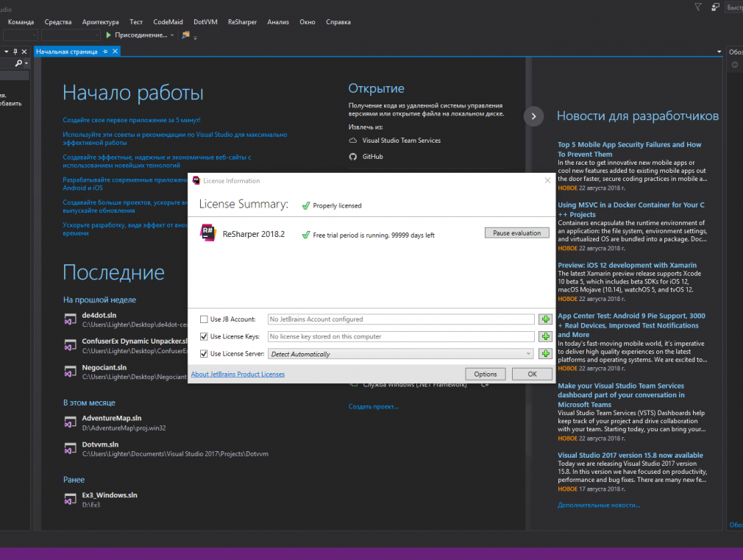The width and height of the screenshot is (743, 560).
Task: Open the Архитектура menu
Action: (x=101, y=22)
